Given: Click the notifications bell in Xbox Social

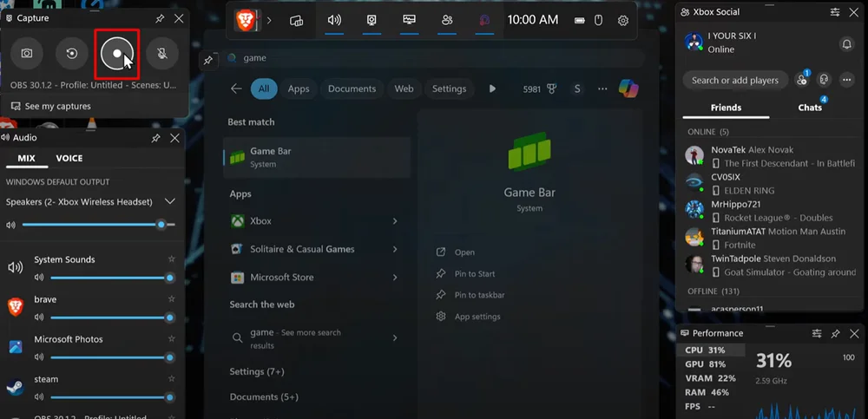Looking at the screenshot, I should (x=846, y=44).
